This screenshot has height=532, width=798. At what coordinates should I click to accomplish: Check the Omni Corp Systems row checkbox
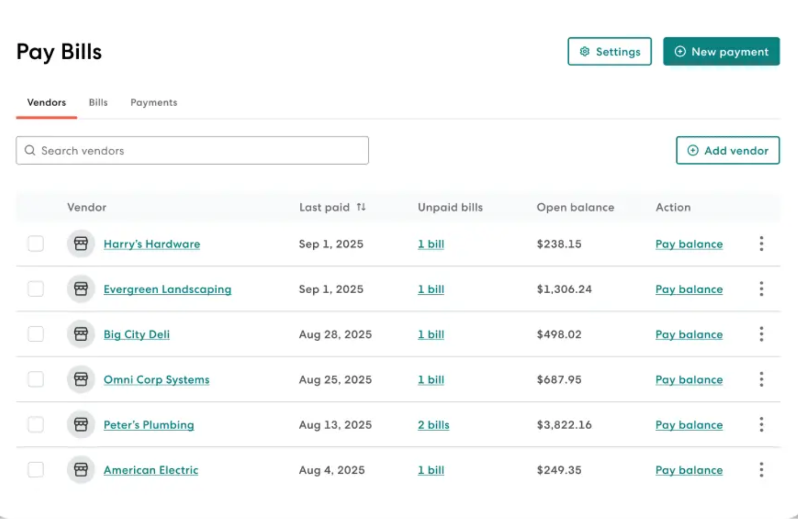tap(36, 379)
